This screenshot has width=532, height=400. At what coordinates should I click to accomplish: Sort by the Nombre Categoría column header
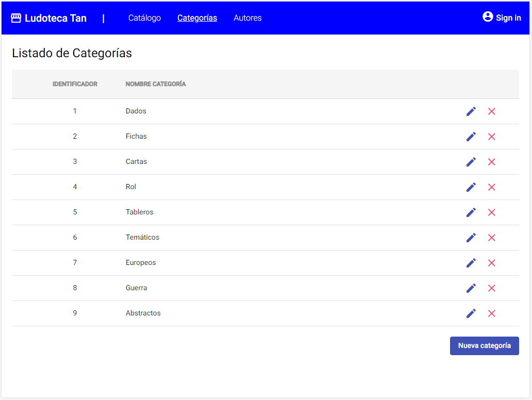pyautogui.click(x=155, y=84)
